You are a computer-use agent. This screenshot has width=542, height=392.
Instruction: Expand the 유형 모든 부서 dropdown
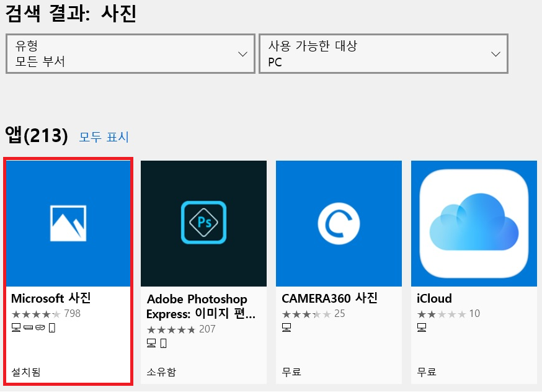click(130, 53)
